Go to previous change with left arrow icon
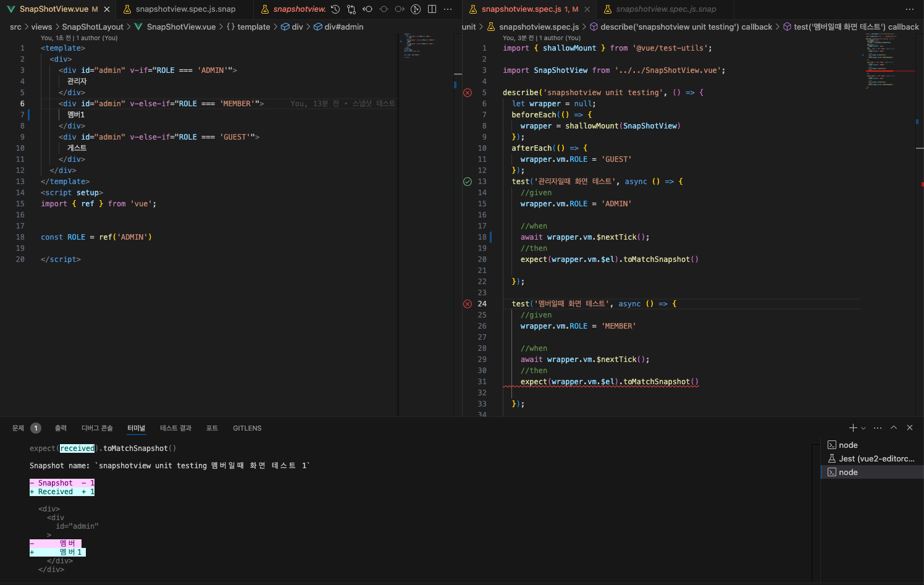Screen dimensions: 924x585 click(x=367, y=9)
